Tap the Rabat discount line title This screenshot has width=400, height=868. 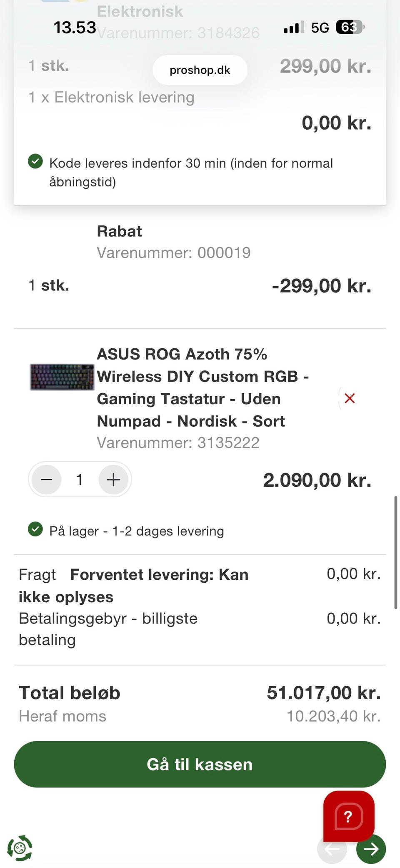tap(120, 231)
